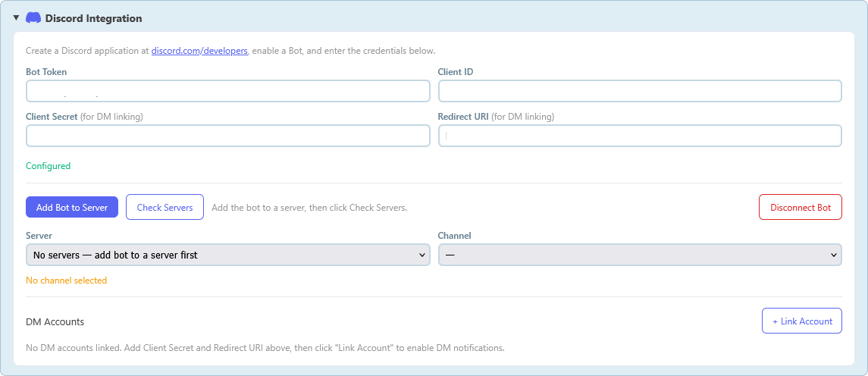868x376 pixels.
Task: Open the Server dropdown list
Action: coord(227,255)
